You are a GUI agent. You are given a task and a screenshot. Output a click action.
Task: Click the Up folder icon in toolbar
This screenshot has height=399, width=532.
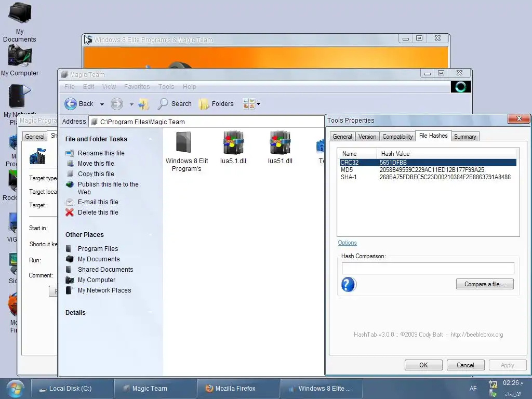click(x=143, y=104)
